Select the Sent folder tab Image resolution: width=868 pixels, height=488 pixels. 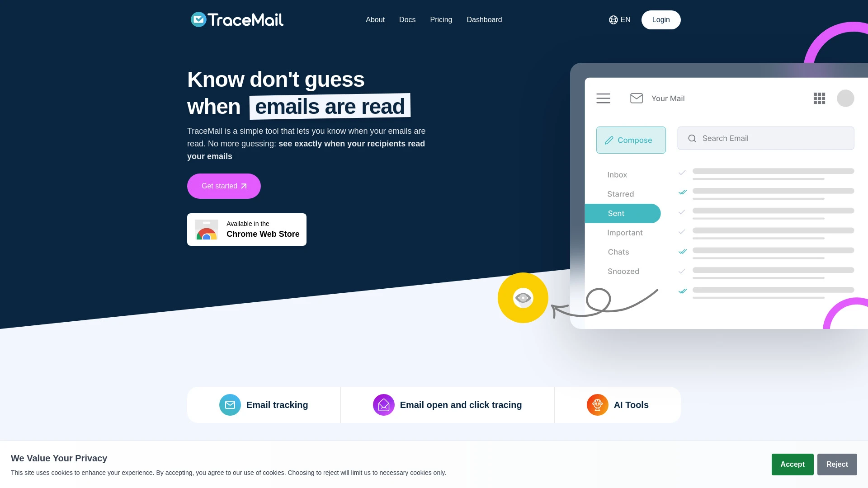[x=616, y=213]
